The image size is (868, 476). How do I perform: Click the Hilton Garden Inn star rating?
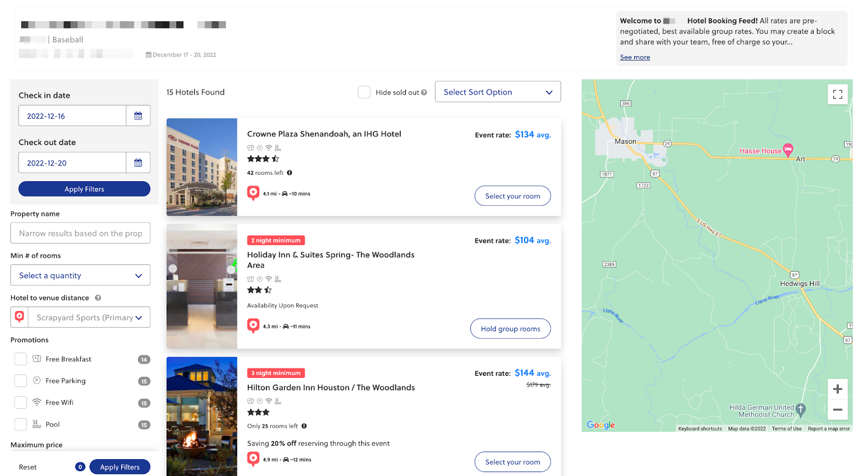pyautogui.click(x=258, y=412)
